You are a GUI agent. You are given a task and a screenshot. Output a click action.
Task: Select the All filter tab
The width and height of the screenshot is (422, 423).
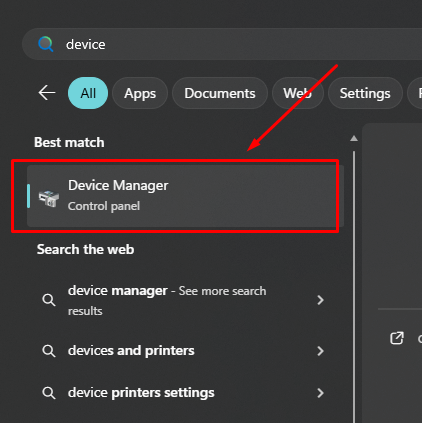tap(88, 93)
